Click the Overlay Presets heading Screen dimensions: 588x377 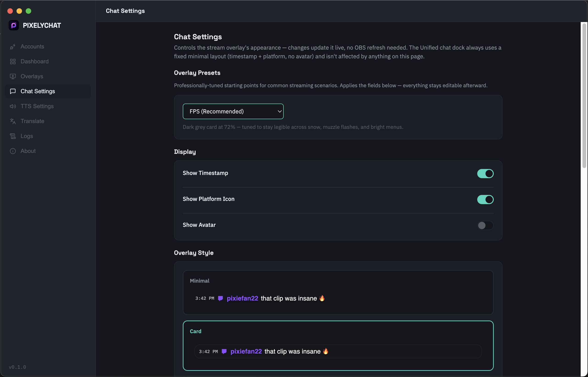[197, 73]
